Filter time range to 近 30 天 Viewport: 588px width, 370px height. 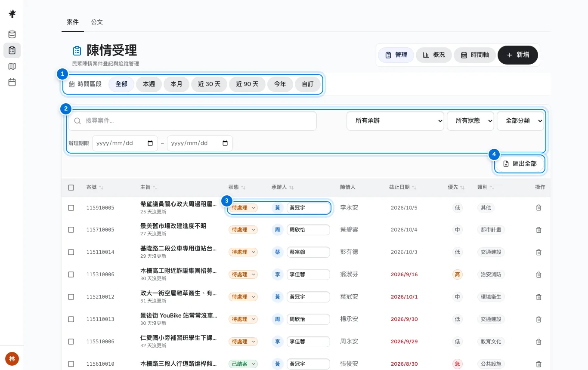(x=209, y=84)
